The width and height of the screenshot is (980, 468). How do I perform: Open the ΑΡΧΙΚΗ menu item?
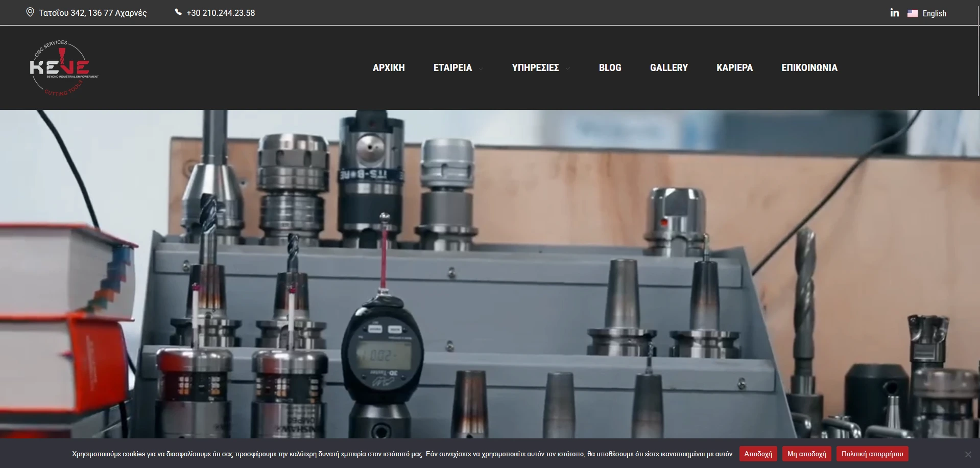pyautogui.click(x=388, y=67)
